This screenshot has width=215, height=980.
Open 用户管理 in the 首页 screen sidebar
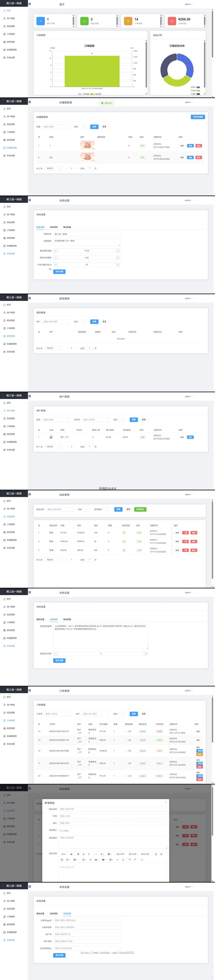click(9, 18)
